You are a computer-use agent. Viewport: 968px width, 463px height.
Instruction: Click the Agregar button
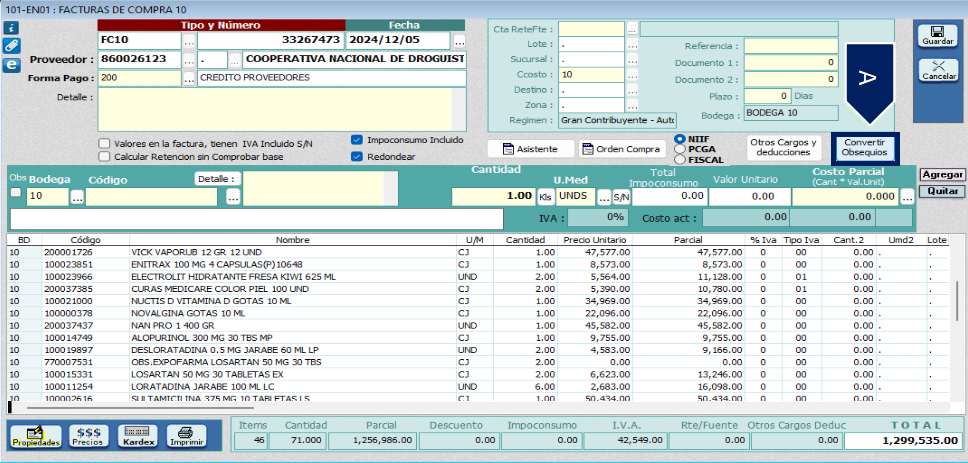click(x=941, y=175)
